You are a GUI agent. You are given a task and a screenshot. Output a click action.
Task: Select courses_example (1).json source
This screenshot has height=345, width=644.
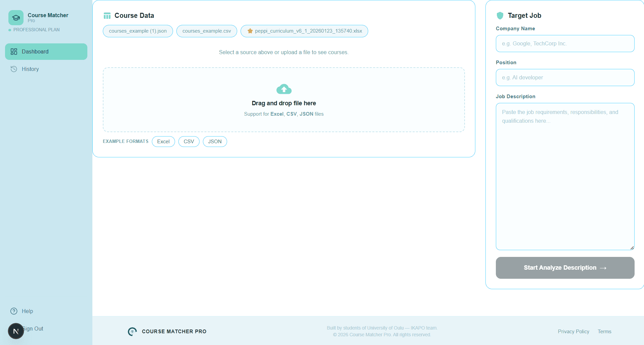(138, 31)
